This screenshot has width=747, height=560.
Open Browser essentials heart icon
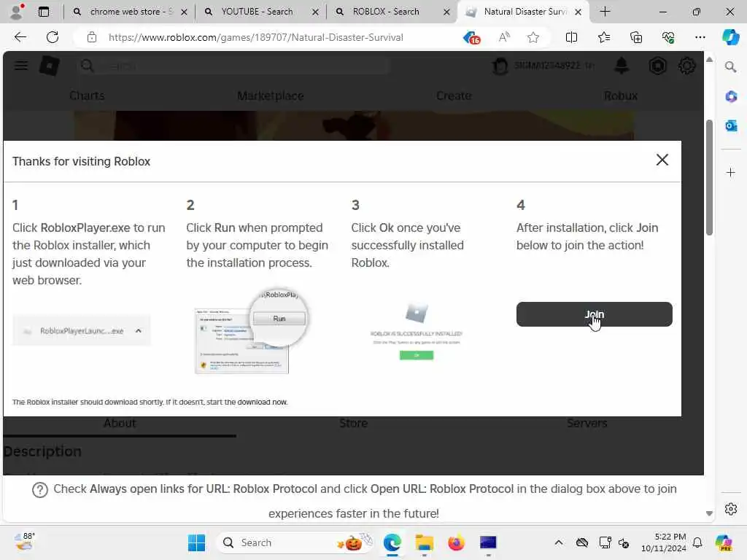668,37
